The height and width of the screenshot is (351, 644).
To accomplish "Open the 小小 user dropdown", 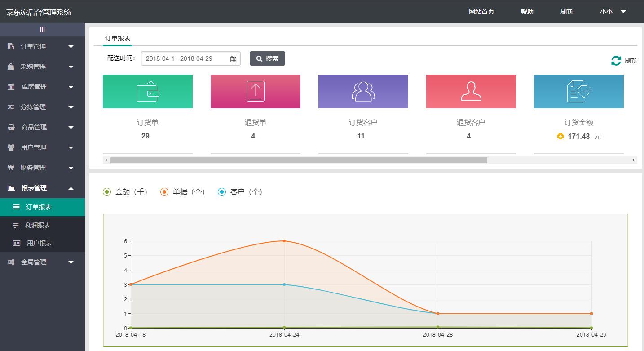I will pyautogui.click(x=612, y=12).
